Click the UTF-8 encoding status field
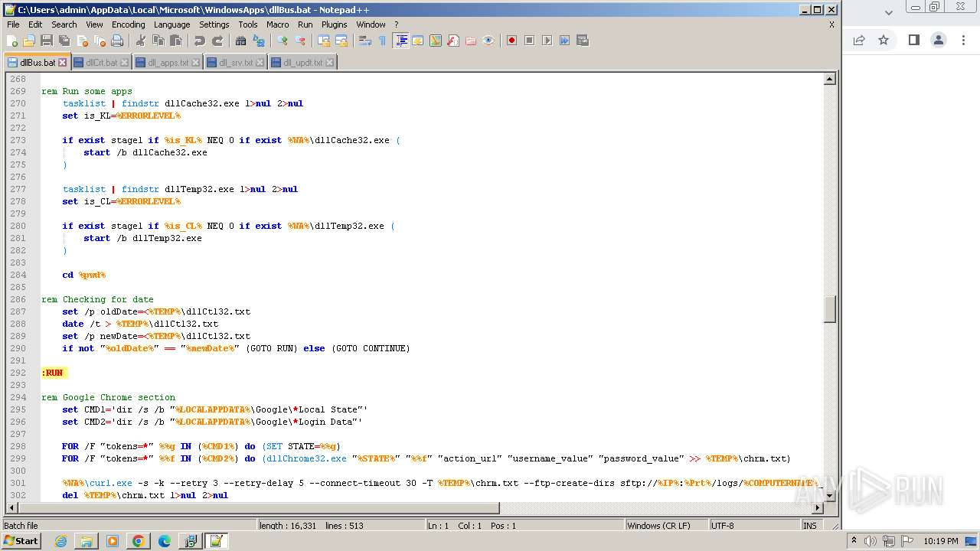Viewport: 980px width, 551px height. (x=753, y=526)
